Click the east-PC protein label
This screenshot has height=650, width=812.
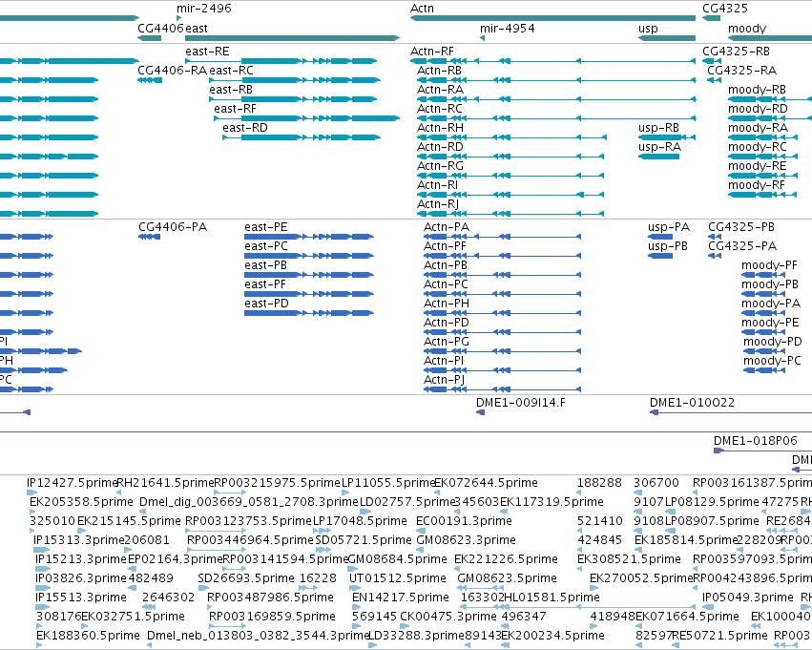pos(265,246)
